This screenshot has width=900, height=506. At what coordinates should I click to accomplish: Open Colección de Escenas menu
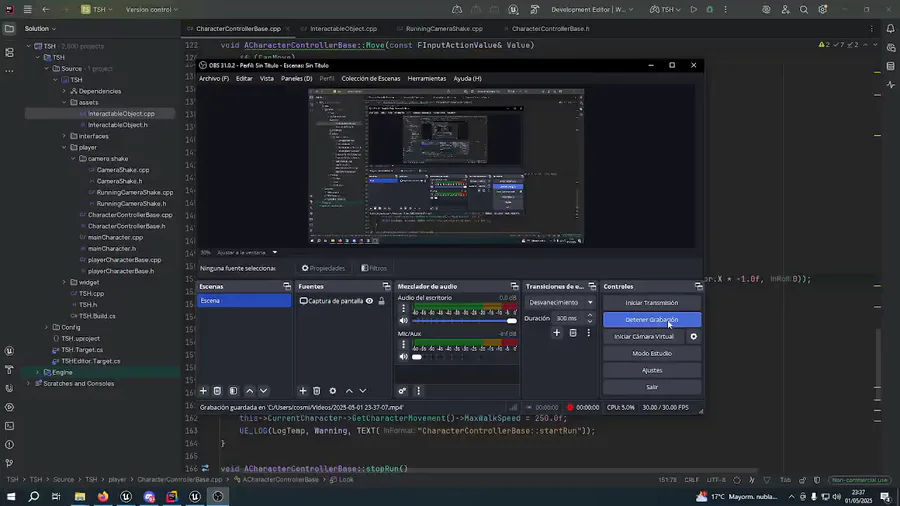coord(371,79)
